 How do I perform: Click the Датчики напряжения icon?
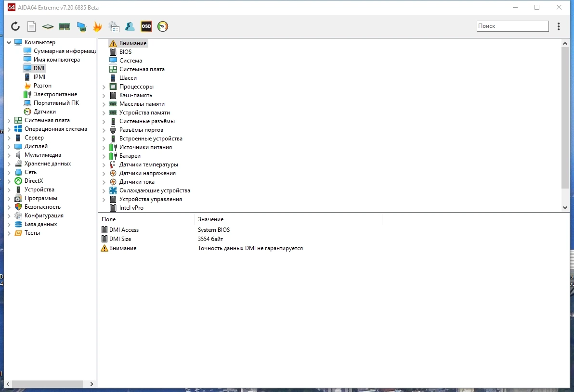(113, 173)
